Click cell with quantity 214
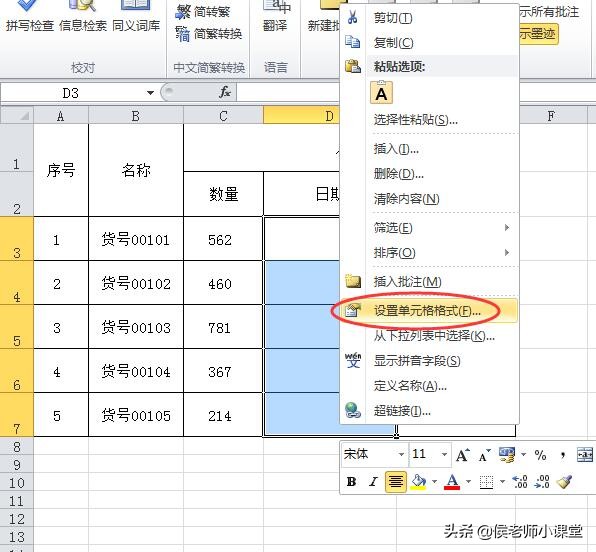This screenshot has height=552, width=596. [223, 415]
